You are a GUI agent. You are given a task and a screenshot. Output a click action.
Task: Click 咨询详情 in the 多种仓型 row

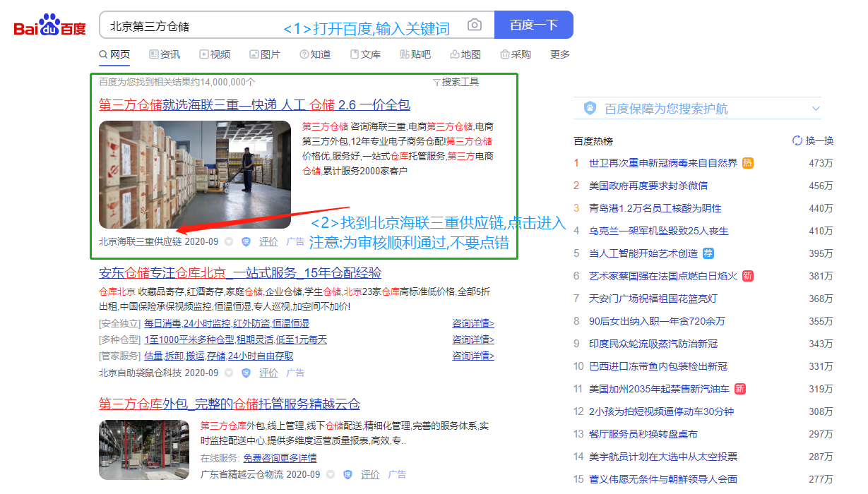click(x=473, y=339)
